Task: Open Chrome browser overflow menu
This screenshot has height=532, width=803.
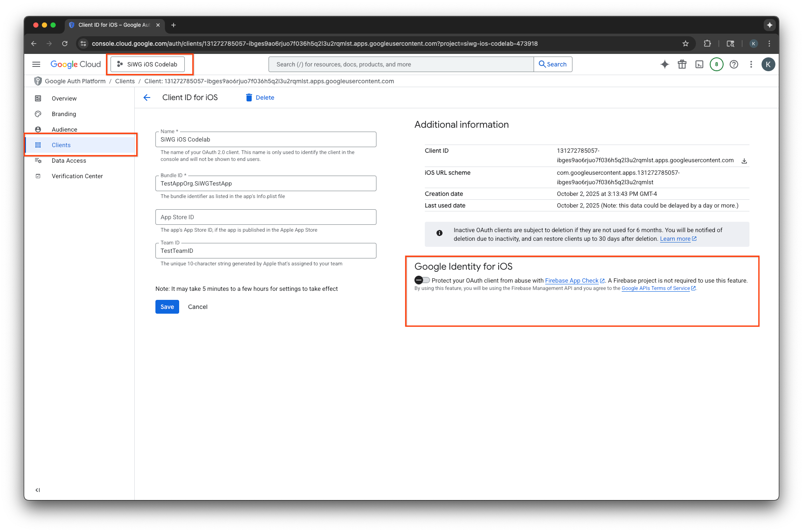Action: [x=769, y=44]
